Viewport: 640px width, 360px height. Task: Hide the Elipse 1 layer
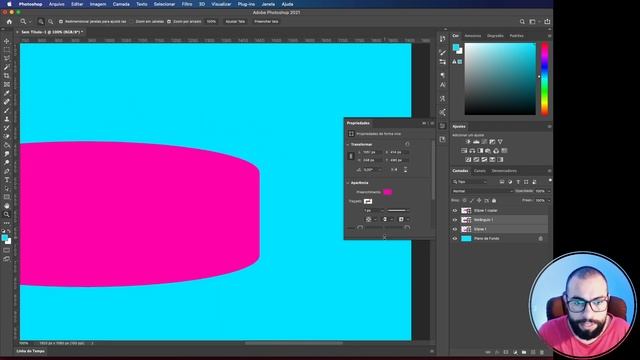pyautogui.click(x=455, y=229)
